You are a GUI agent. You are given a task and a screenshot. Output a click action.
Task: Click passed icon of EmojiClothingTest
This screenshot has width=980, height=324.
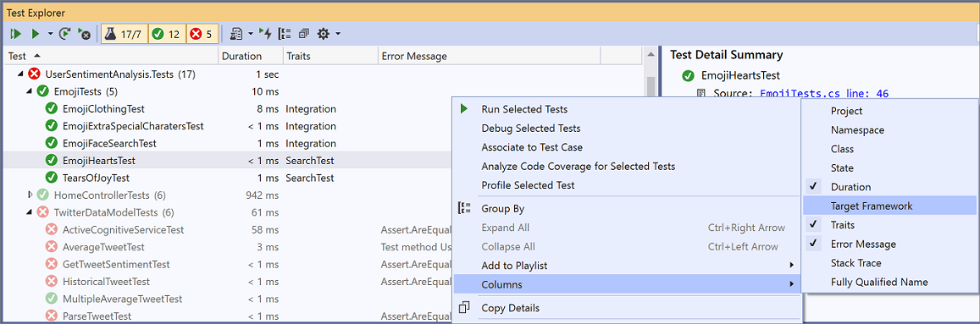pos(52,108)
